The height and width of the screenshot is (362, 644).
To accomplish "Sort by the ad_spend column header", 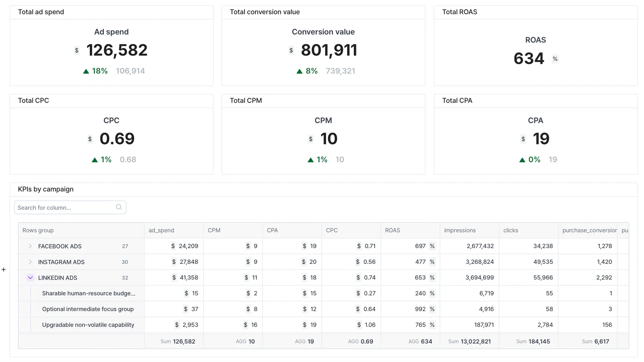I will (161, 230).
